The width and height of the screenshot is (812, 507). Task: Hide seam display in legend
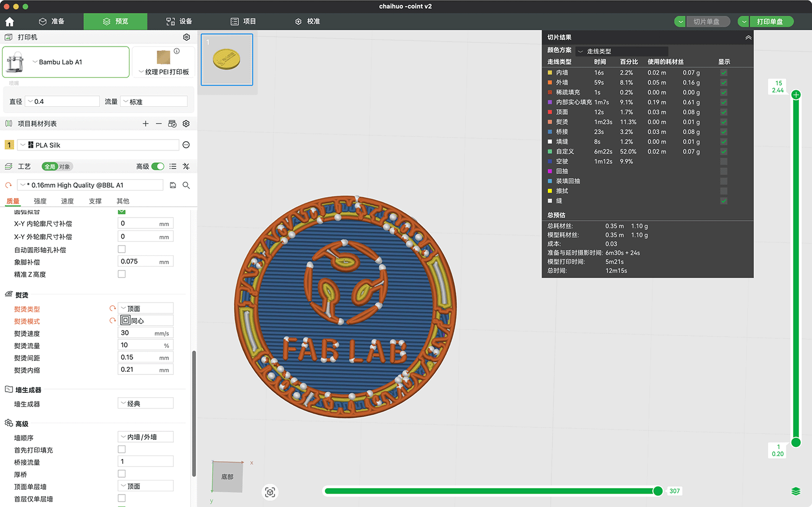click(724, 201)
